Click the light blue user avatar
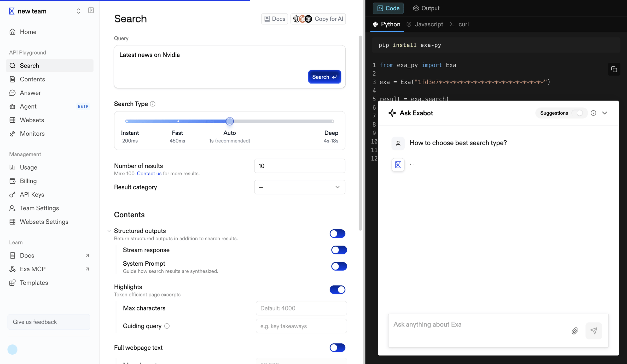Image resolution: width=627 pixels, height=364 pixels. 12,349
